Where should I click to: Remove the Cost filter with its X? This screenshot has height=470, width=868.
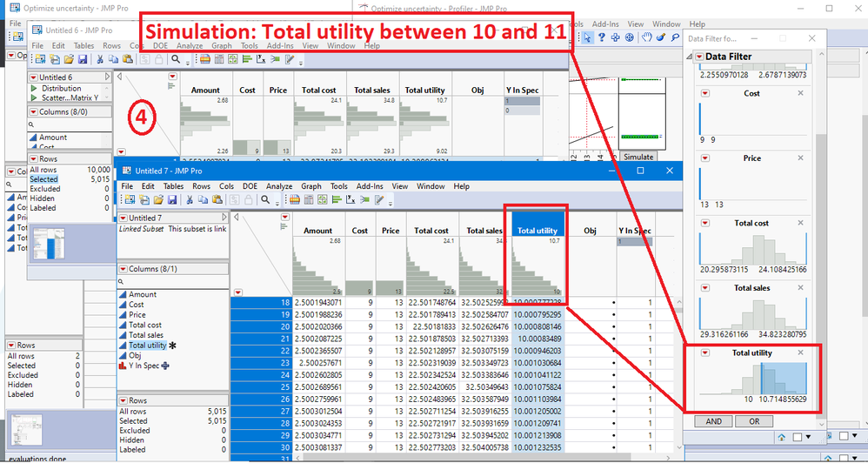(x=800, y=93)
